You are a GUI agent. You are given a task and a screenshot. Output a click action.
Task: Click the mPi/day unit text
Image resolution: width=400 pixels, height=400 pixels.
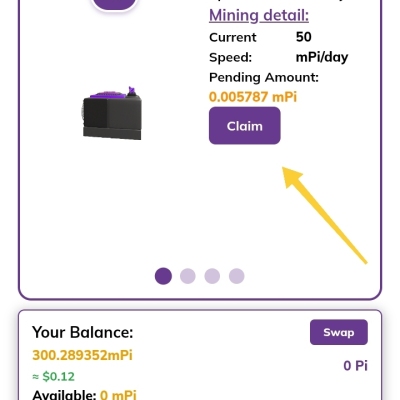click(x=322, y=57)
